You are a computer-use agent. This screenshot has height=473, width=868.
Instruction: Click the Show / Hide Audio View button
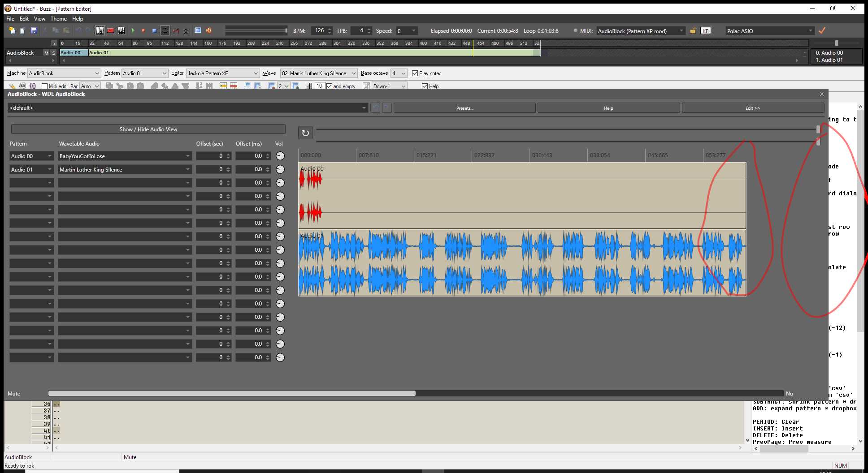(x=148, y=129)
